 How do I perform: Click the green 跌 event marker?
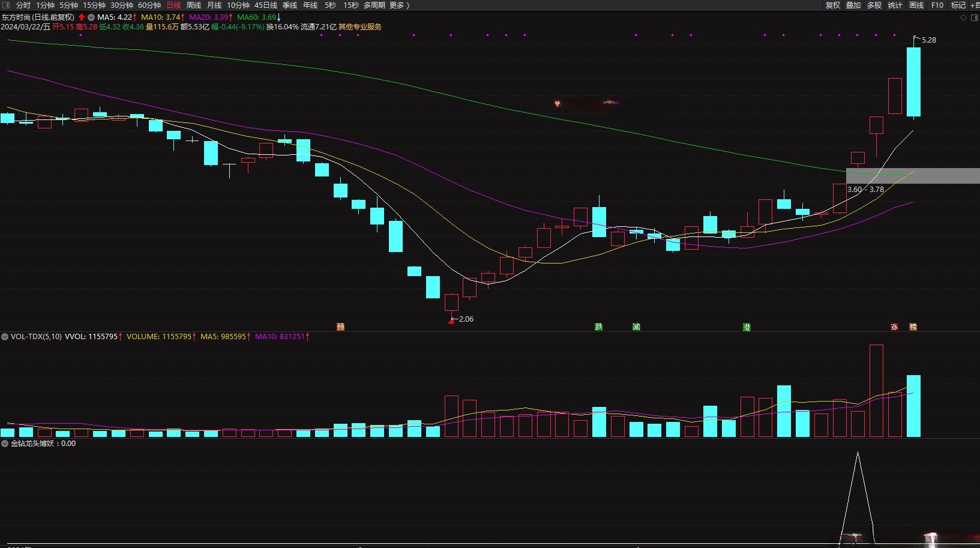point(598,327)
